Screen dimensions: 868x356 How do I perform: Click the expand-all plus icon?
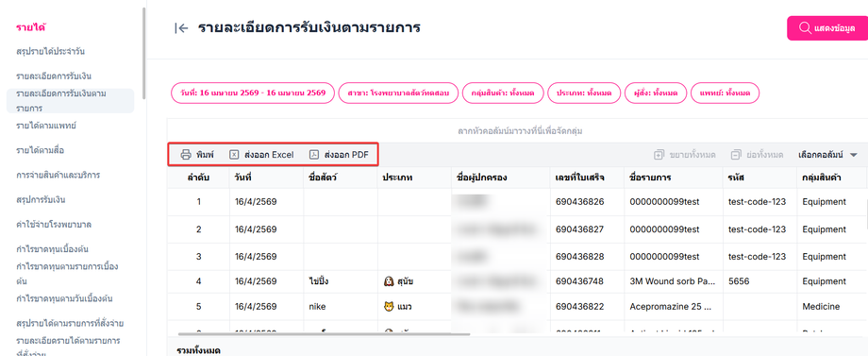pyautogui.click(x=659, y=155)
